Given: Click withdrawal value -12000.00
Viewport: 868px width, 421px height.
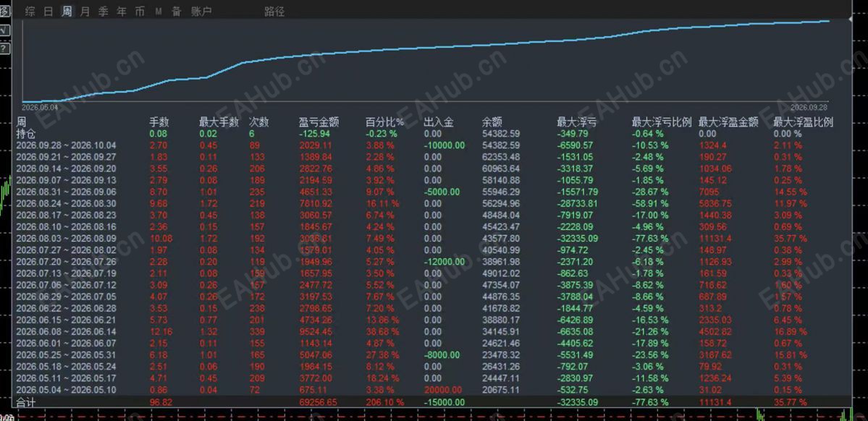Looking at the screenshot, I should (444, 262).
